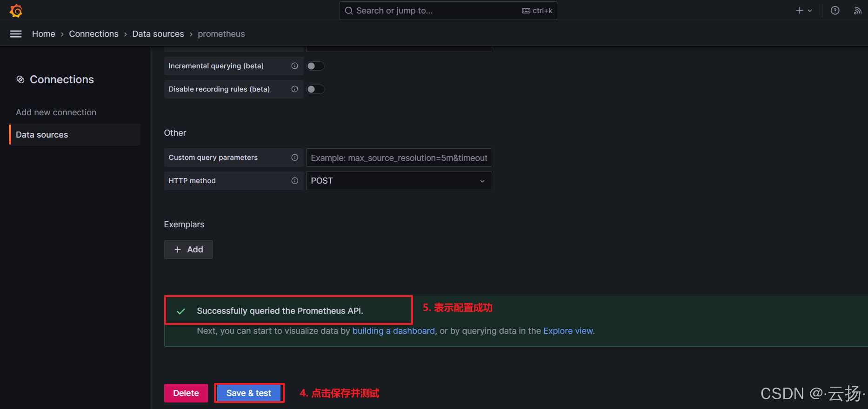Viewport: 868px width, 409px height.
Task: Click the Disable recording rules (beta) label
Action: [219, 89]
